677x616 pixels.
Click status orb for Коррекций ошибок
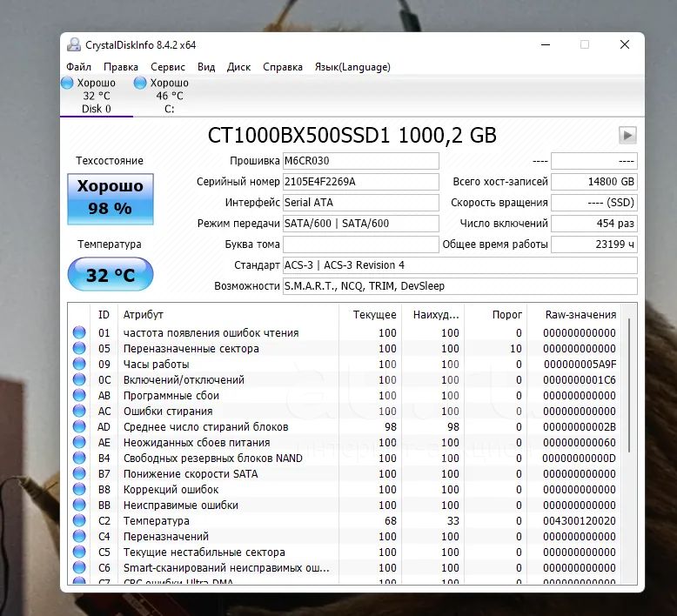pyautogui.click(x=79, y=489)
